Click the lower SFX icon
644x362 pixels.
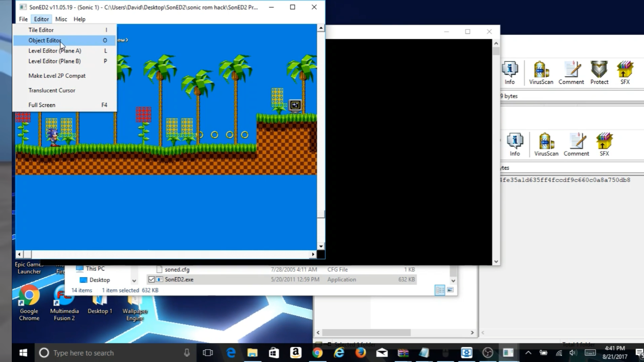tap(604, 145)
